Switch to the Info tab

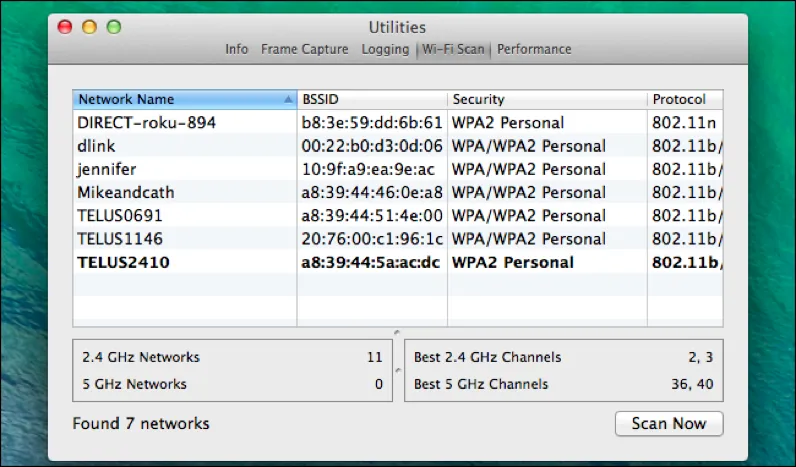click(236, 49)
